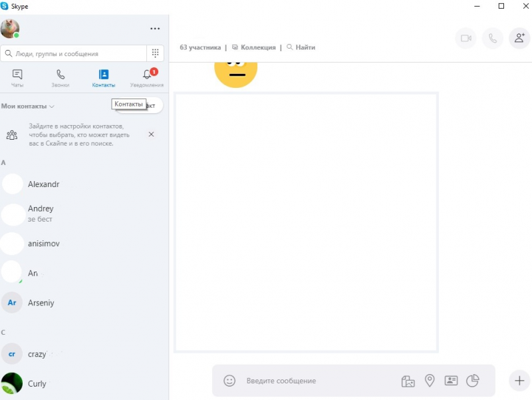532x400 pixels.
Task: Select the contact anisimov
Action: click(x=84, y=244)
